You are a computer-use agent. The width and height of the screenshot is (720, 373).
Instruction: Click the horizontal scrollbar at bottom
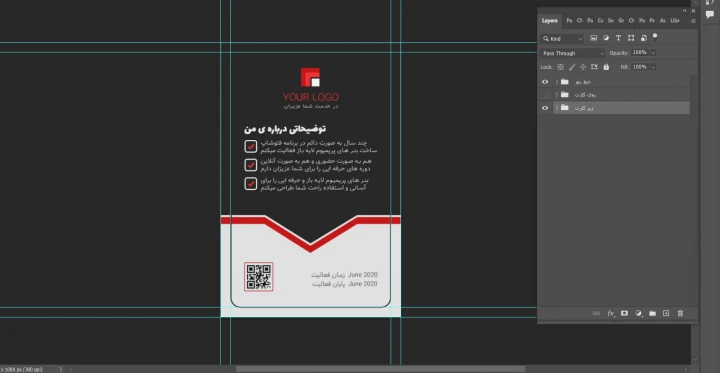[x=380, y=369]
